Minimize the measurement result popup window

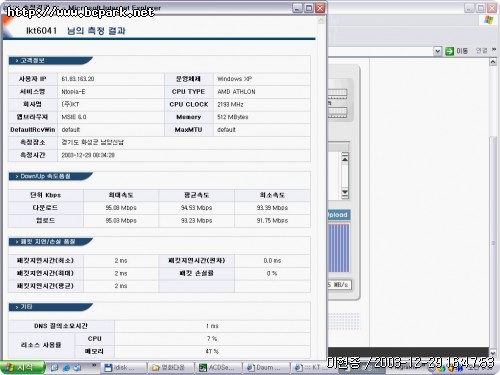coord(297,8)
